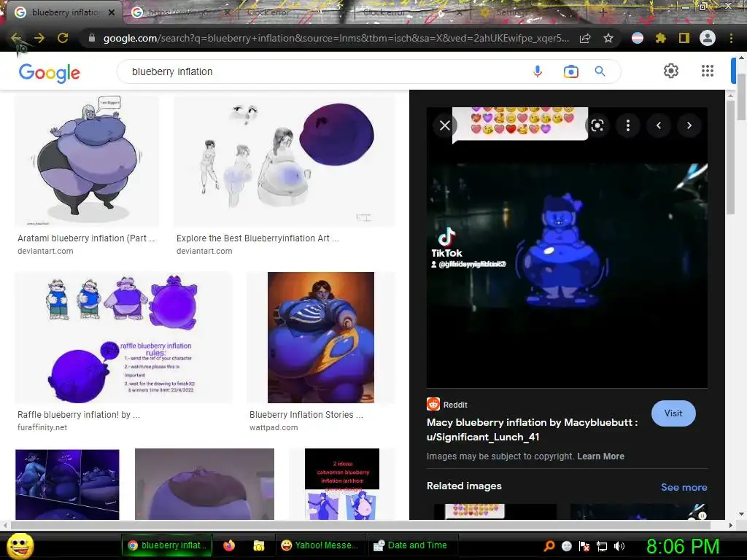
Task: Click the 8:06 PM clock
Action: (683, 546)
